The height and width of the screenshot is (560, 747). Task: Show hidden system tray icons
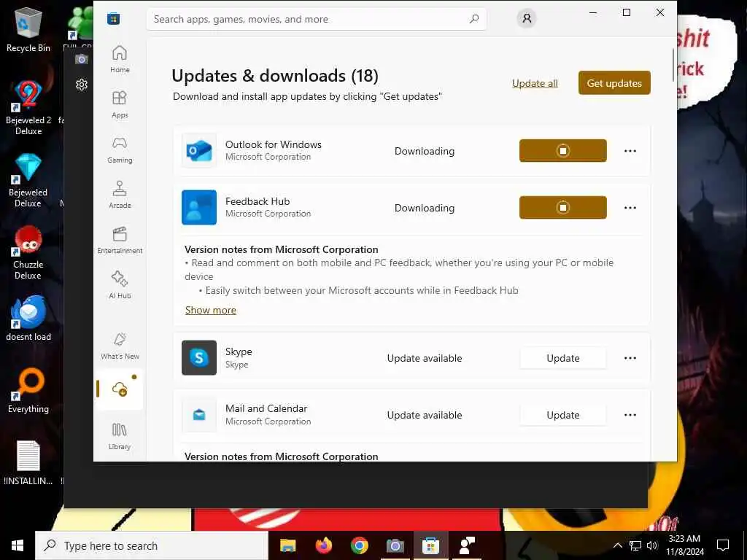click(x=617, y=545)
